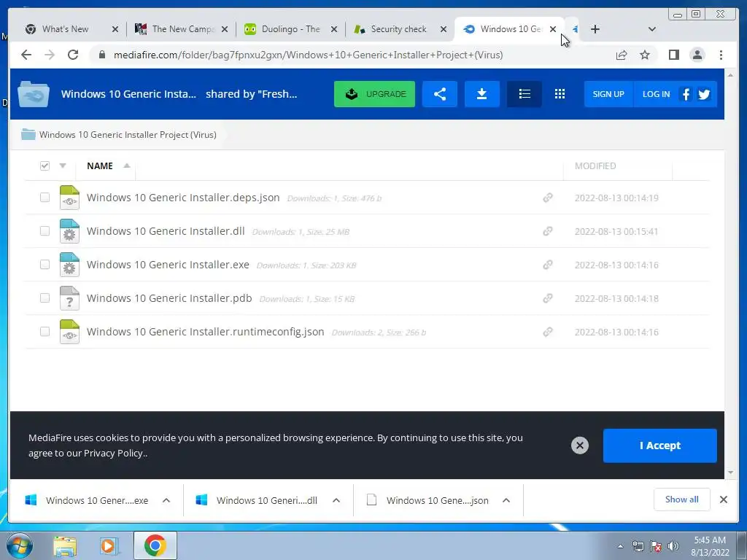
Task: Copy link icon for Installer.exe file
Action: pyautogui.click(x=548, y=264)
